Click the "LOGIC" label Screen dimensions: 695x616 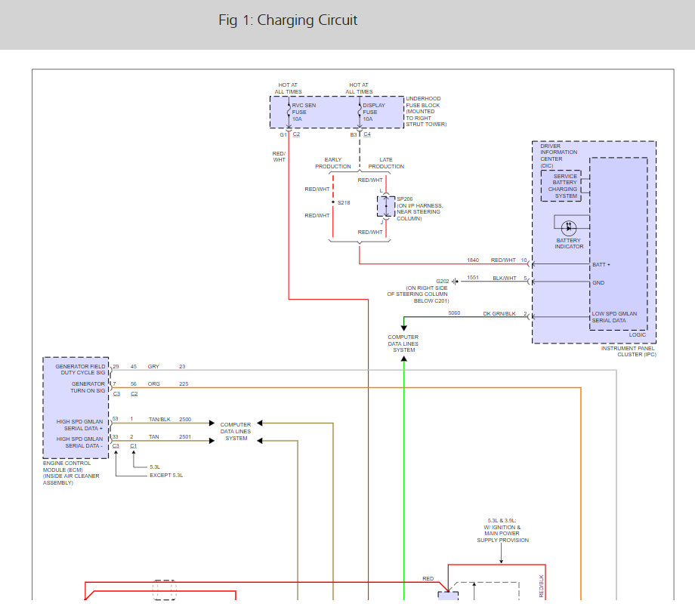tap(638, 334)
